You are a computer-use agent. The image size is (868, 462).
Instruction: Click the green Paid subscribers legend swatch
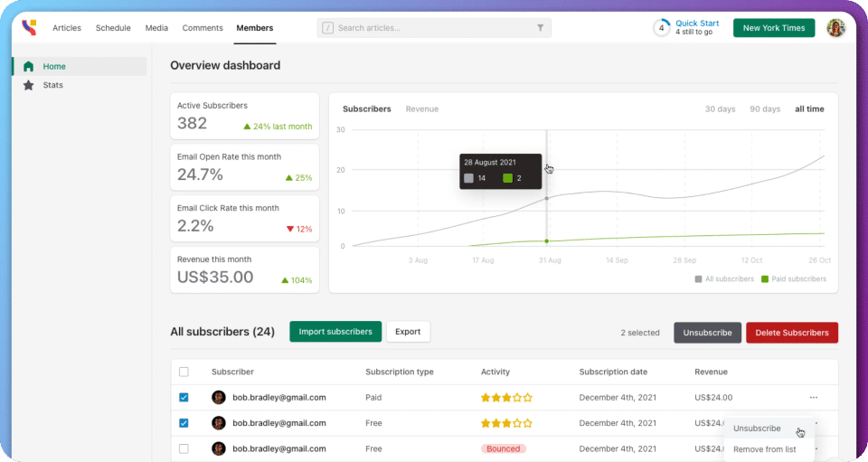click(765, 279)
